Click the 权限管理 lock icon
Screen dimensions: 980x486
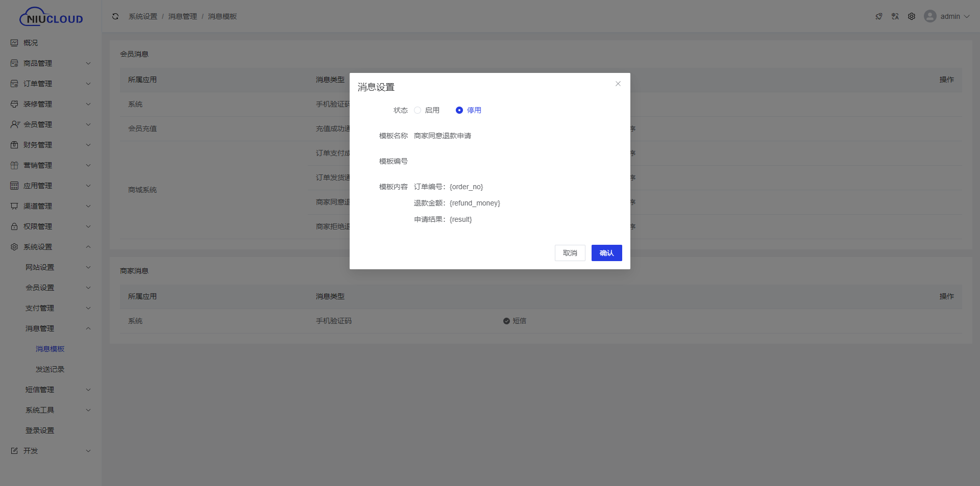coord(14,226)
